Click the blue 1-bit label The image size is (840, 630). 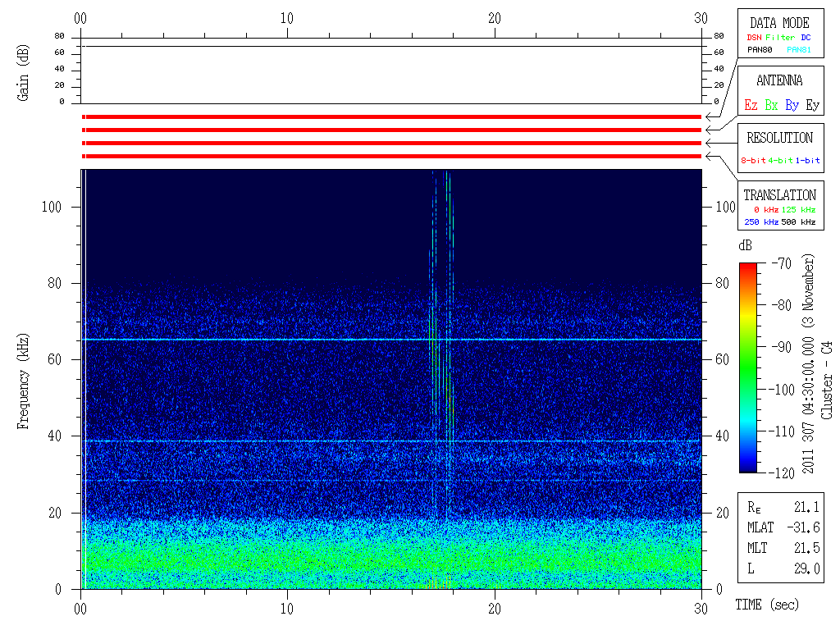pyautogui.click(x=807, y=160)
